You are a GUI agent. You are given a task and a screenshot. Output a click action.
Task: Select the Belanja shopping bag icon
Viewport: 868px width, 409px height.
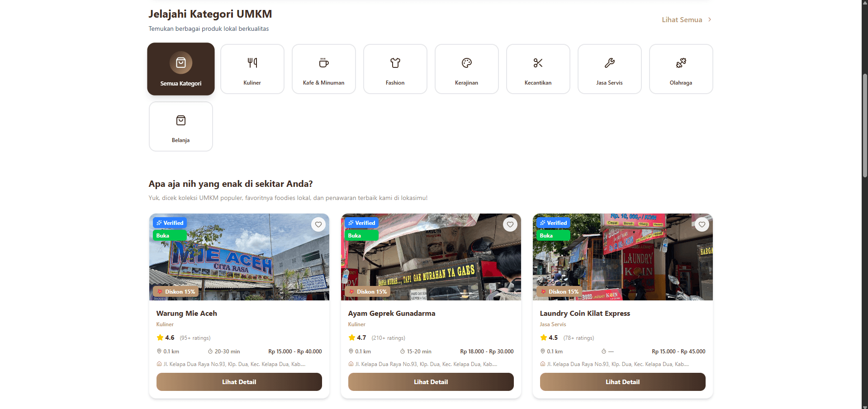click(180, 120)
